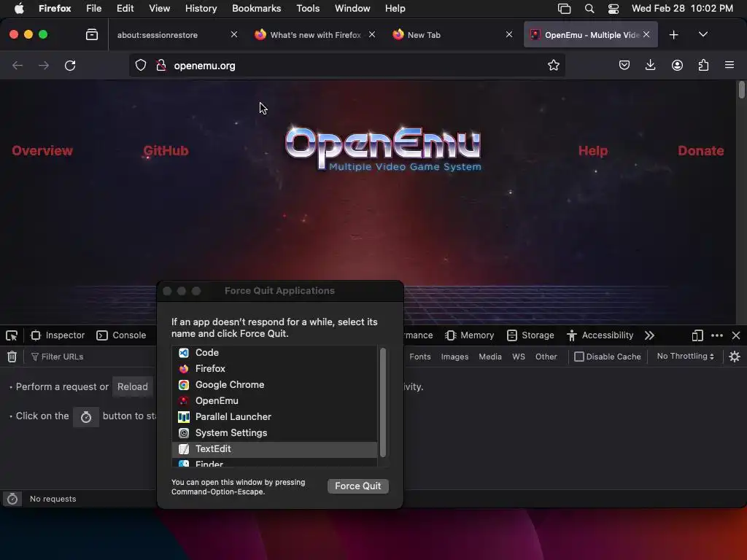This screenshot has width=747, height=560.
Task: Activate the DevTools element picker icon
Action: [12, 335]
